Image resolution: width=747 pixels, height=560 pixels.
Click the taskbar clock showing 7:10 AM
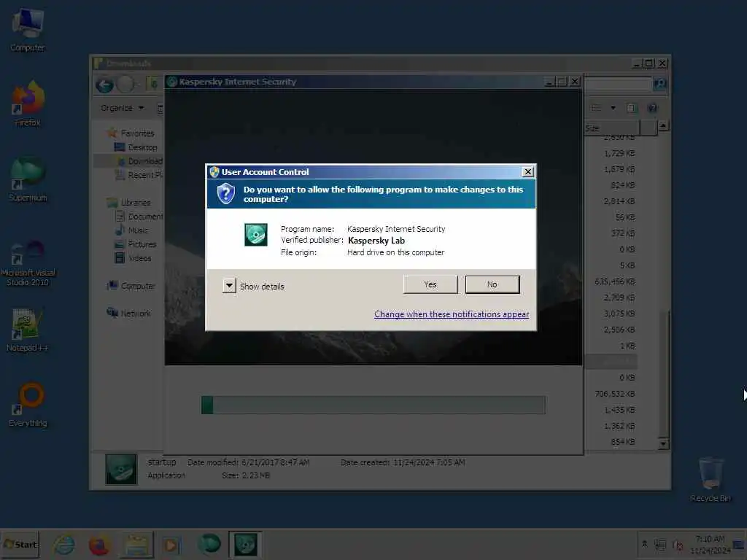710,544
